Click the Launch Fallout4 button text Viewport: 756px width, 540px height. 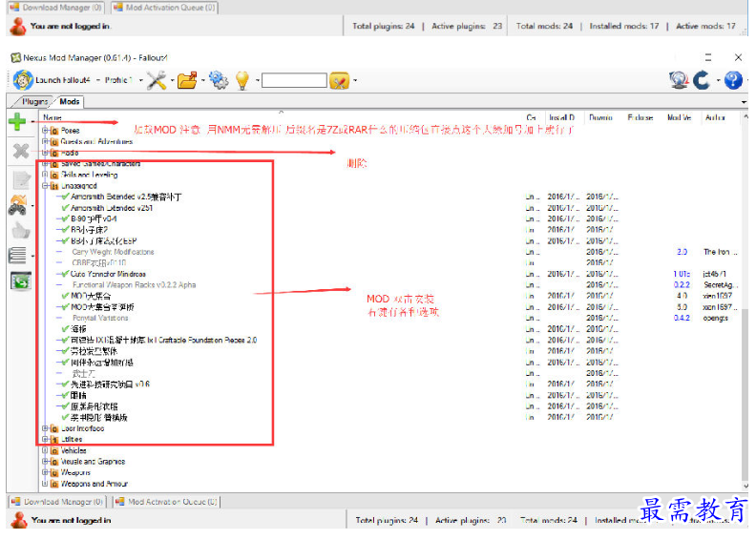pos(63,80)
